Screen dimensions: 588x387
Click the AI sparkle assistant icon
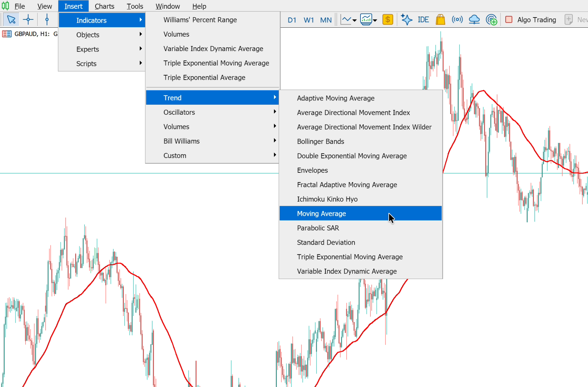point(406,20)
